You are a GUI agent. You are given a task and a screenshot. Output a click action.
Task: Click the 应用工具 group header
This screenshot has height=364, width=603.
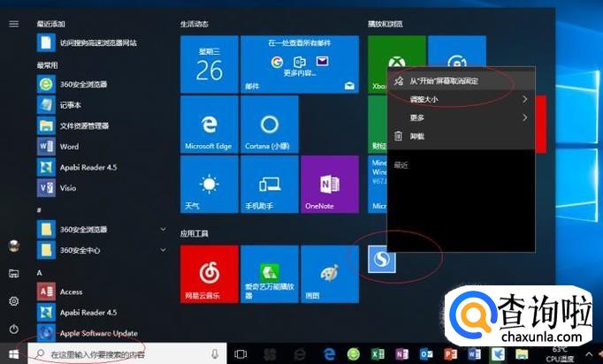click(x=195, y=233)
